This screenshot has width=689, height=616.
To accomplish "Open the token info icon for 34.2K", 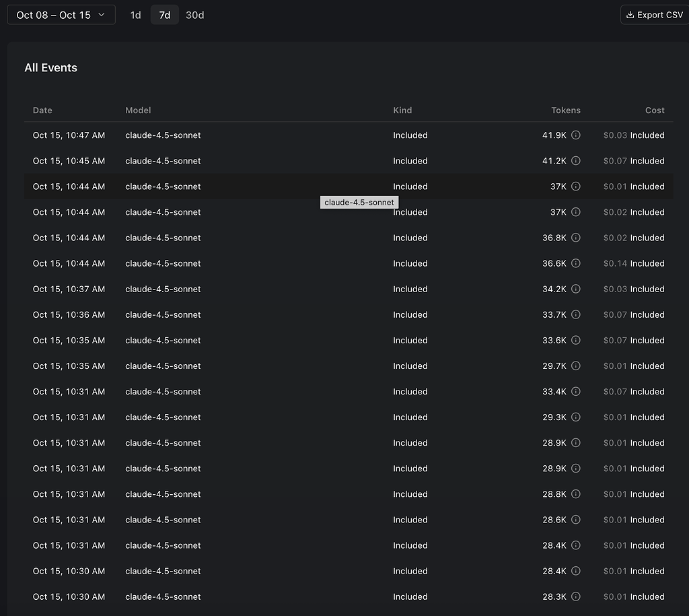I will 576,289.
